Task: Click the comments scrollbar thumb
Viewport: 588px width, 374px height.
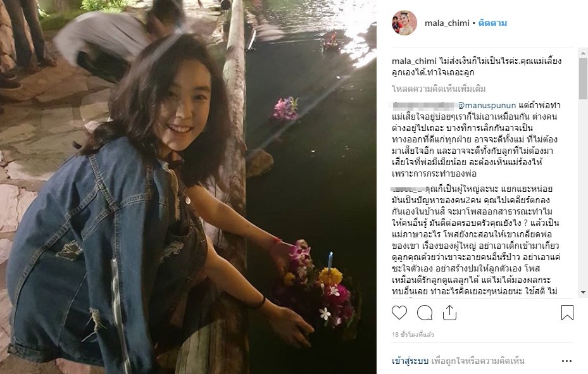Action: click(583, 78)
